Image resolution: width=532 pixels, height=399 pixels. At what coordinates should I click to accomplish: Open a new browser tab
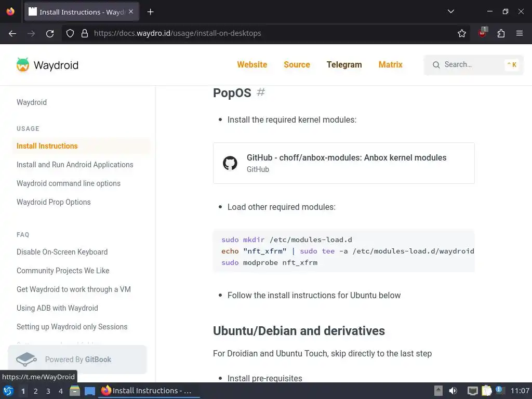click(x=150, y=12)
